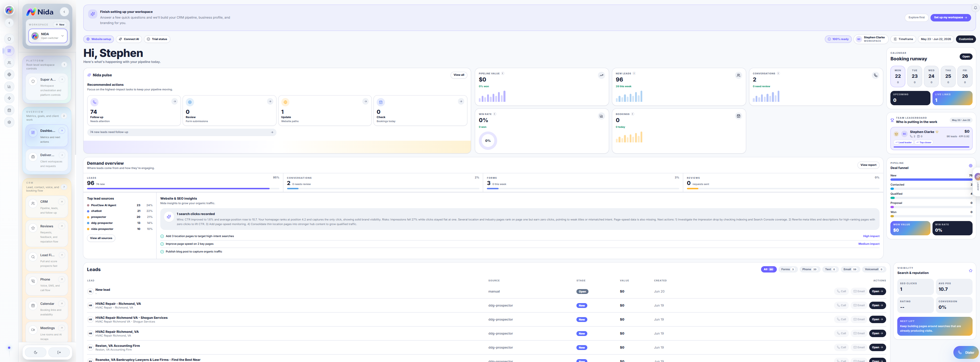Open the Stephen Clarke workspace selector
The image size is (980, 362).
coord(871,39)
